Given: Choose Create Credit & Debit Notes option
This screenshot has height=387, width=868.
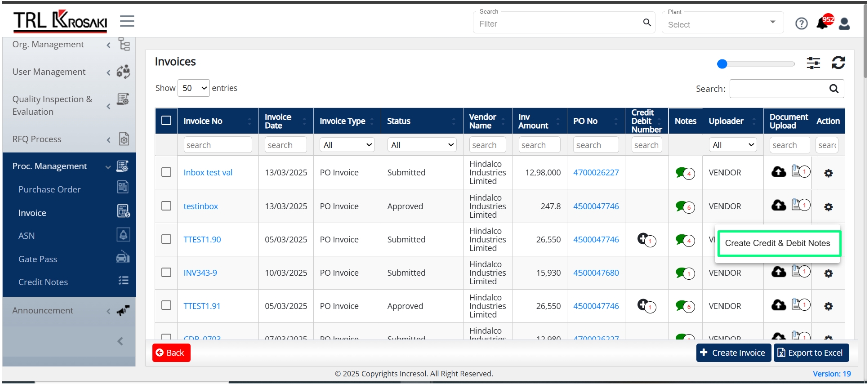Looking at the screenshot, I should (x=778, y=243).
